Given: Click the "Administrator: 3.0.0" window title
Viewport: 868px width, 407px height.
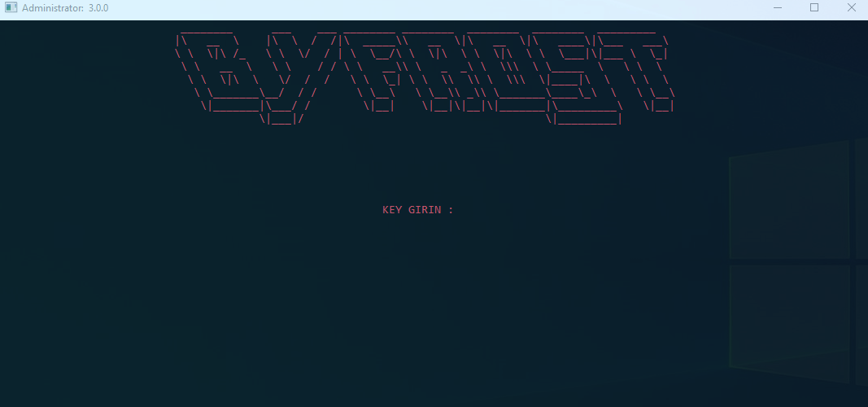Looking at the screenshot, I should pyautogui.click(x=65, y=8).
